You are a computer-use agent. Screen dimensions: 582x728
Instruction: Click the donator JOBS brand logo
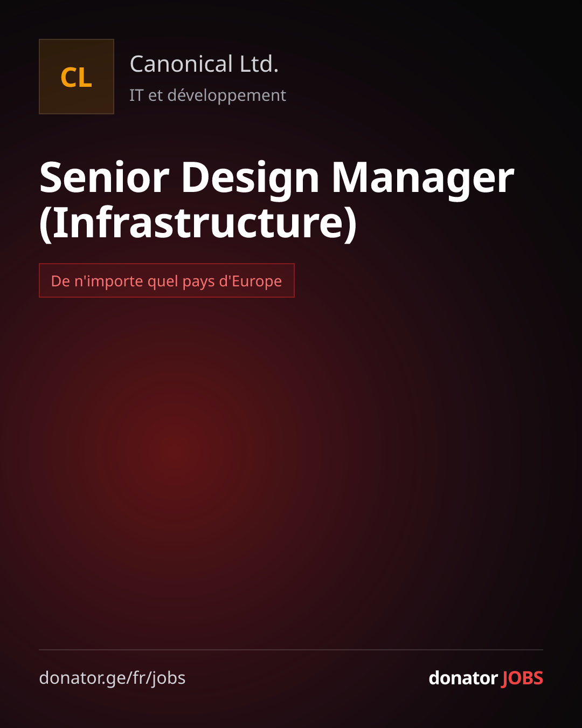pyautogui.click(x=486, y=678)
